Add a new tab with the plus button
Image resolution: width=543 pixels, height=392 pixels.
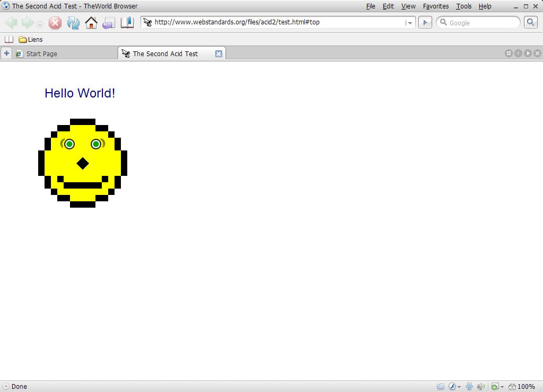pos(6,54)
